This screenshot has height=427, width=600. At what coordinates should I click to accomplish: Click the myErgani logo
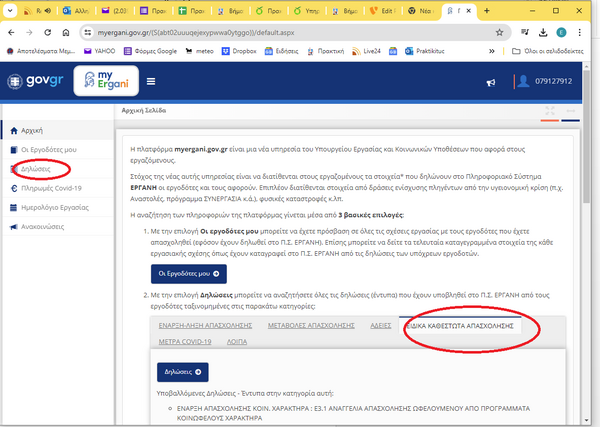point(107,81)
